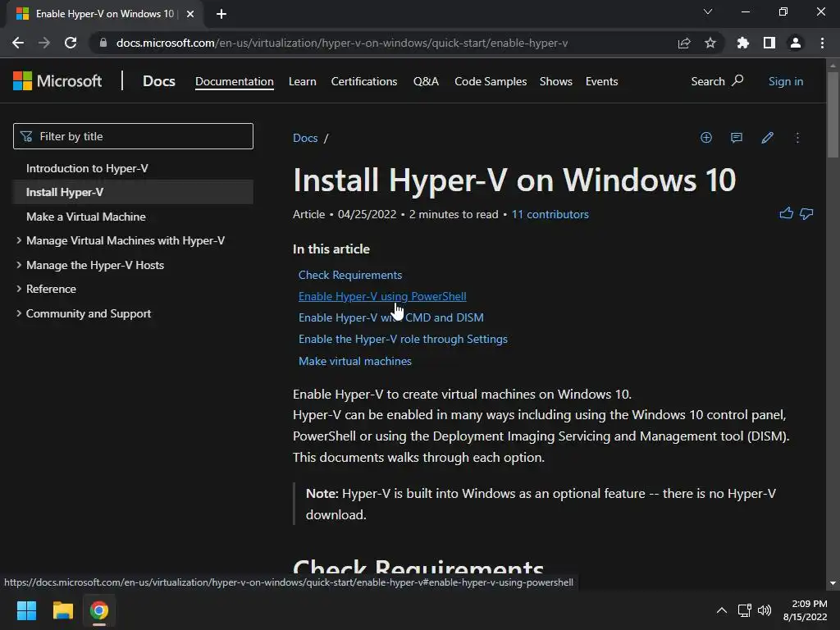Viewport: 840px width, 630px height.
Task: Select Install Hyper-V in sidebar
Action: click(x=133, y=192)
